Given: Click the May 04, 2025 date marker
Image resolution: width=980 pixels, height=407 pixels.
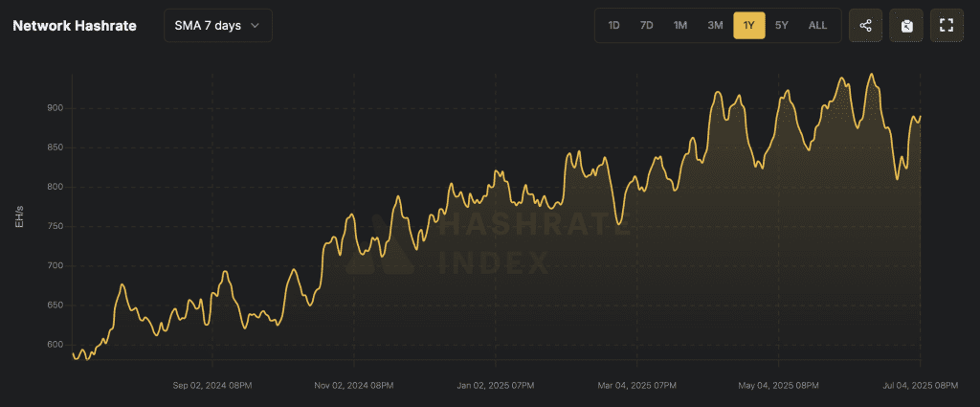Looking at the screenshot, I should pyautogui.click(x=778, y=386).
